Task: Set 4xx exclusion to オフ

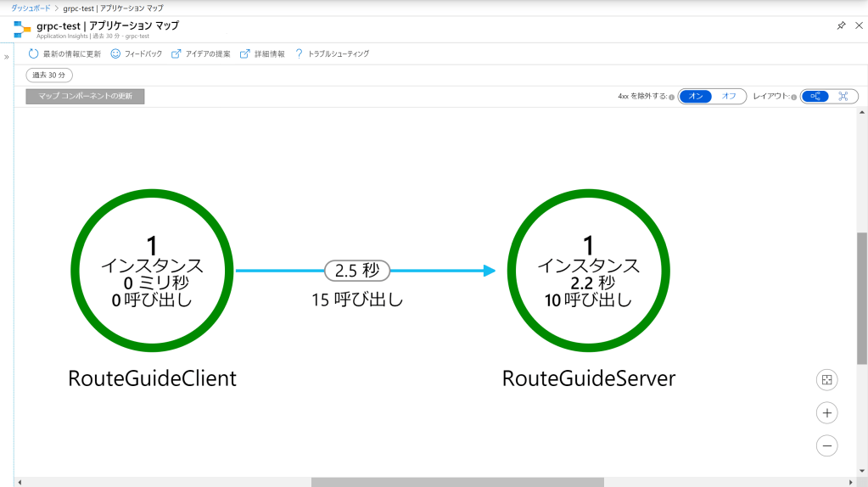Action: [x=729, y=97]
